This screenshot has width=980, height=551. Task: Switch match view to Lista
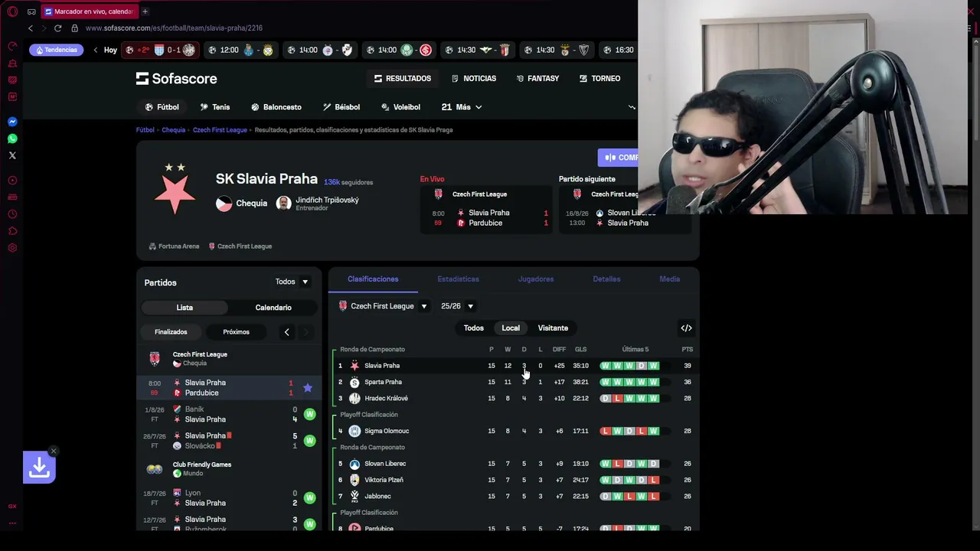[x=185, y=308]
